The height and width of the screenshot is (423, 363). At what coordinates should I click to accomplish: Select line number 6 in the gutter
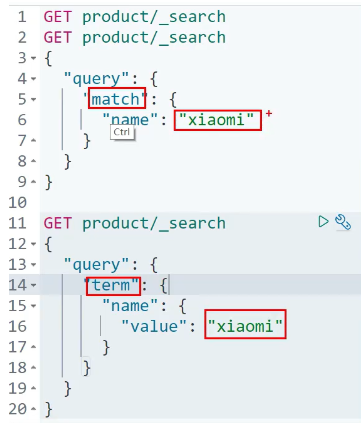[22, 120]
